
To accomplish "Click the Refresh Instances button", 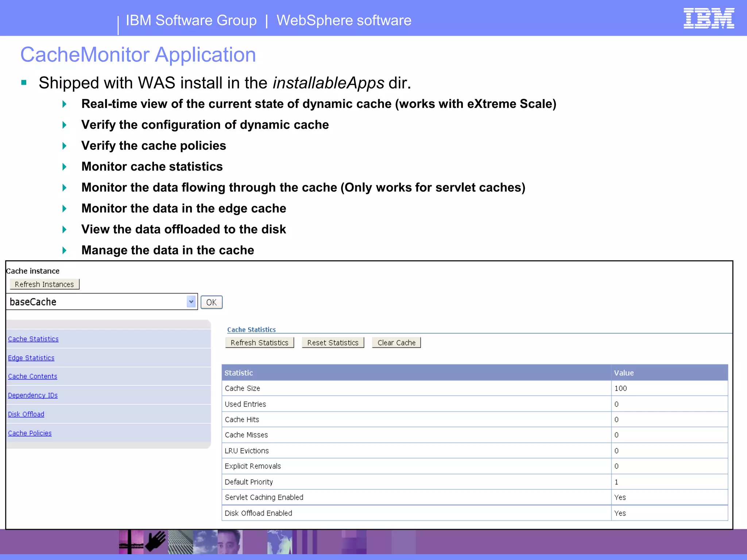I will tap(44, 284).
